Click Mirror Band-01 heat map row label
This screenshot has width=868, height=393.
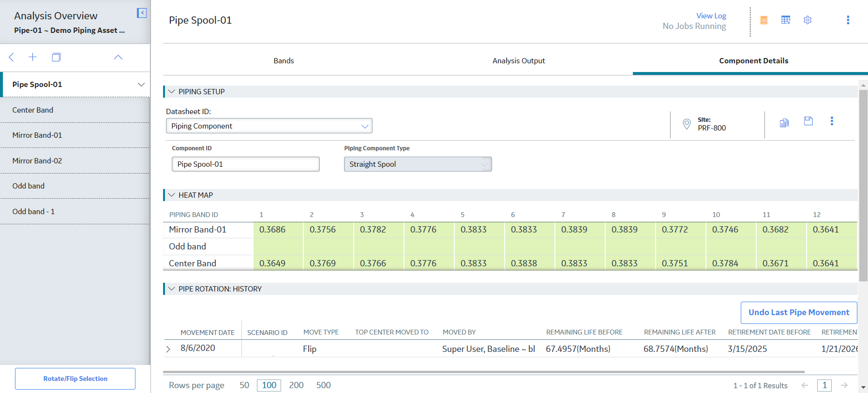coord(197,230)
